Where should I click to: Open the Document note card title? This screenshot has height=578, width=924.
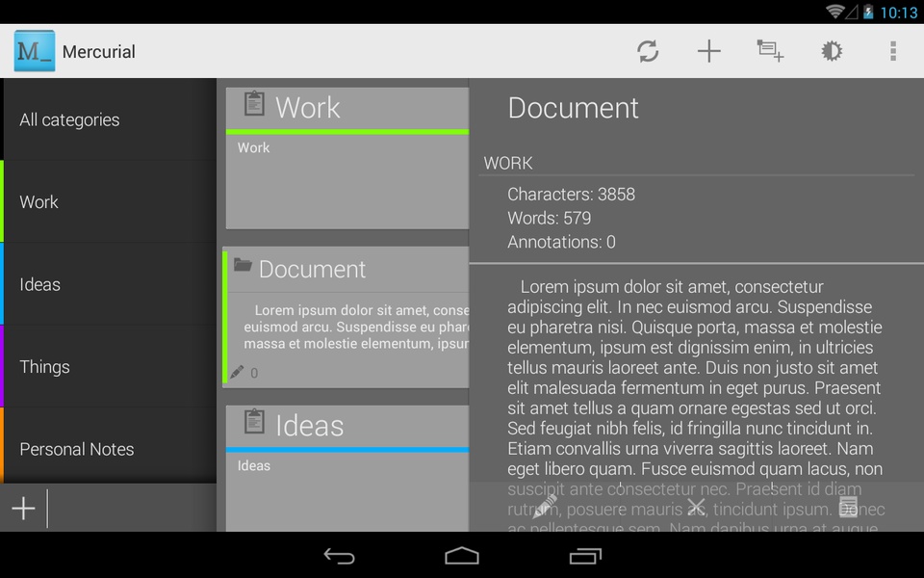coord(312,269)
